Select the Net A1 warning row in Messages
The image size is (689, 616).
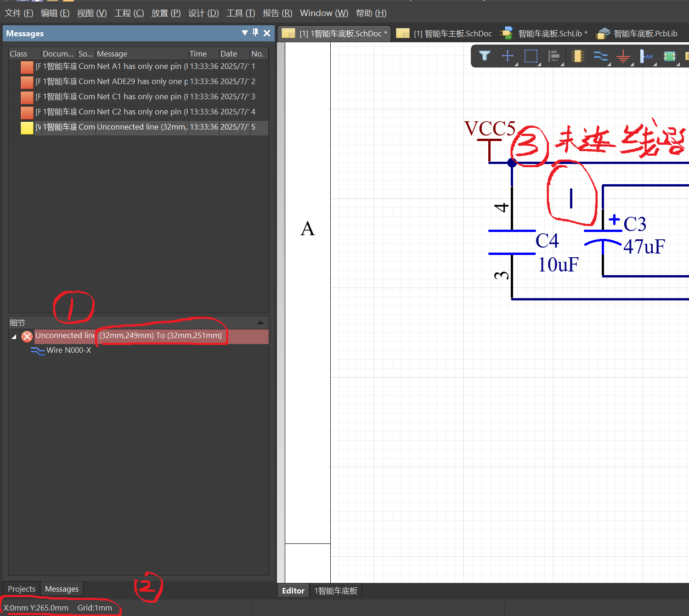coord(138,66)
